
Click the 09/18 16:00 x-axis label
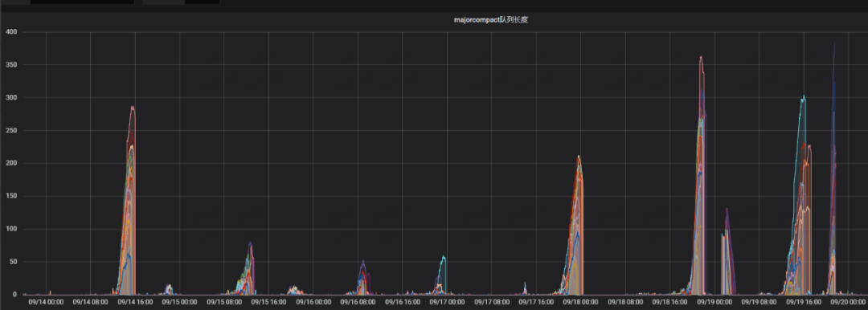[669, 302]
